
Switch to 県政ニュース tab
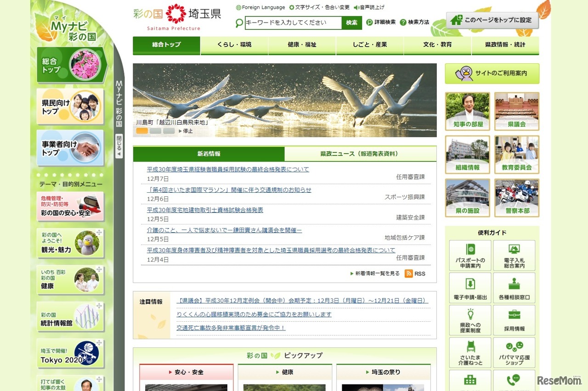tap(361, 154)
